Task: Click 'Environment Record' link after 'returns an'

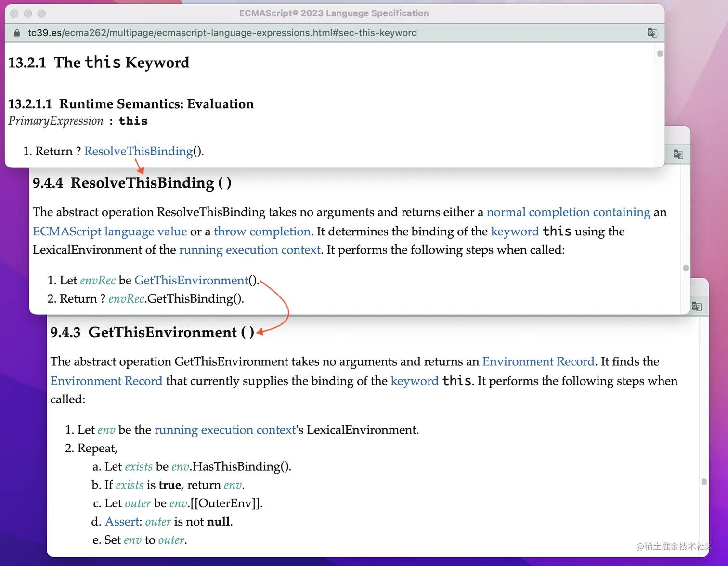Action: (538, 361)
